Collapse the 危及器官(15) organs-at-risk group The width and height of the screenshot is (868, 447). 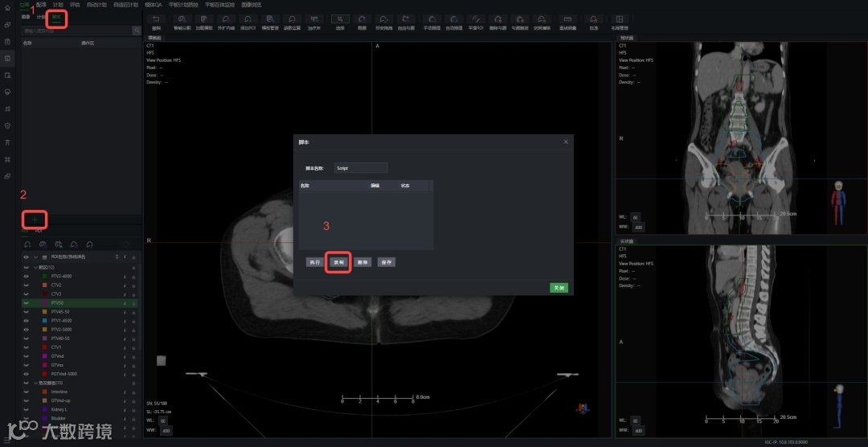[x=36, y=383]
